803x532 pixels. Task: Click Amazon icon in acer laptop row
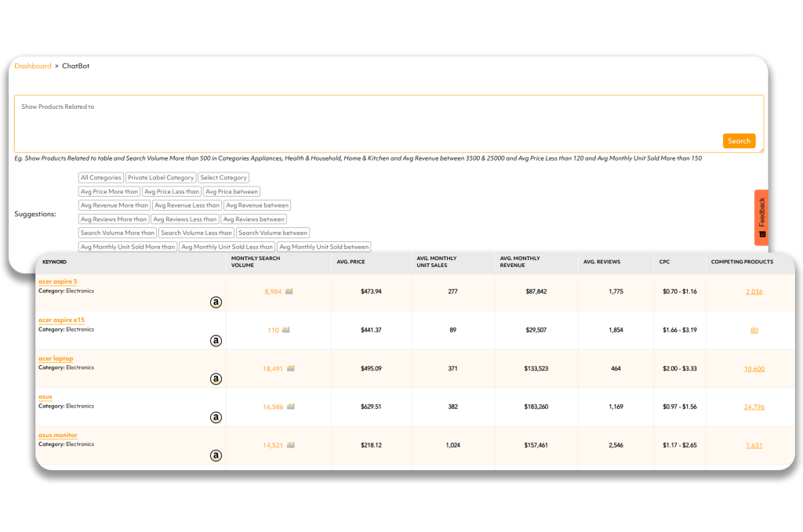point(216,379)
